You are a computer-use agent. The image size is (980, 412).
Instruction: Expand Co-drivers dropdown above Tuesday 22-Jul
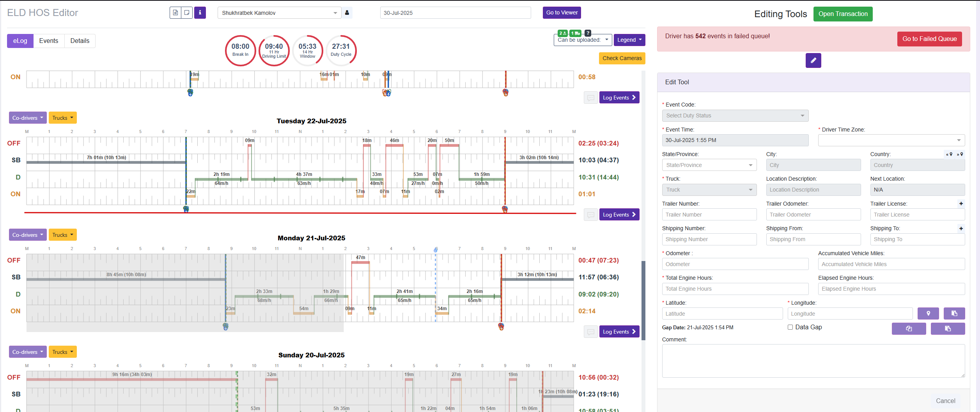(28, 117)
